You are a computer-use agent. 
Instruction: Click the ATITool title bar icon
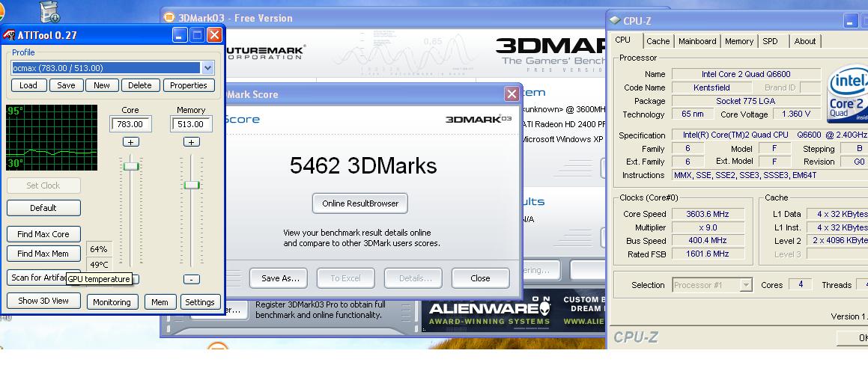(9, 35)
